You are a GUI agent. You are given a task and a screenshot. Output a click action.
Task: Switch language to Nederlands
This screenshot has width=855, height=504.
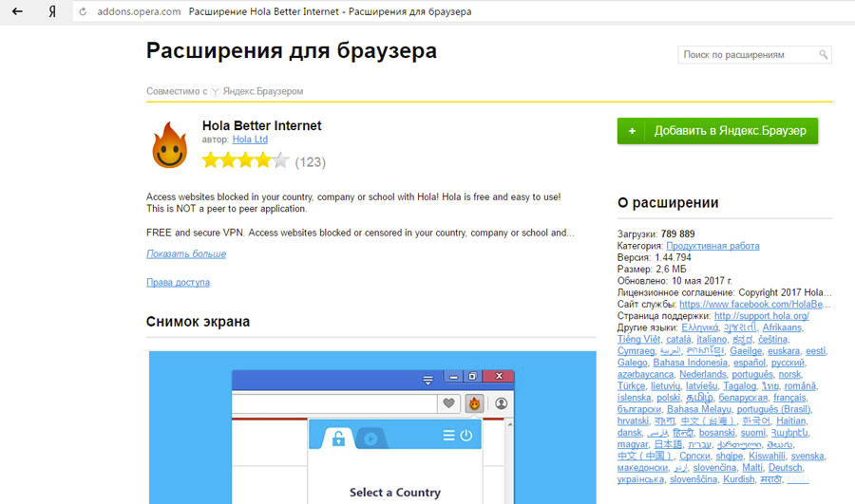(x=703, y=374)
